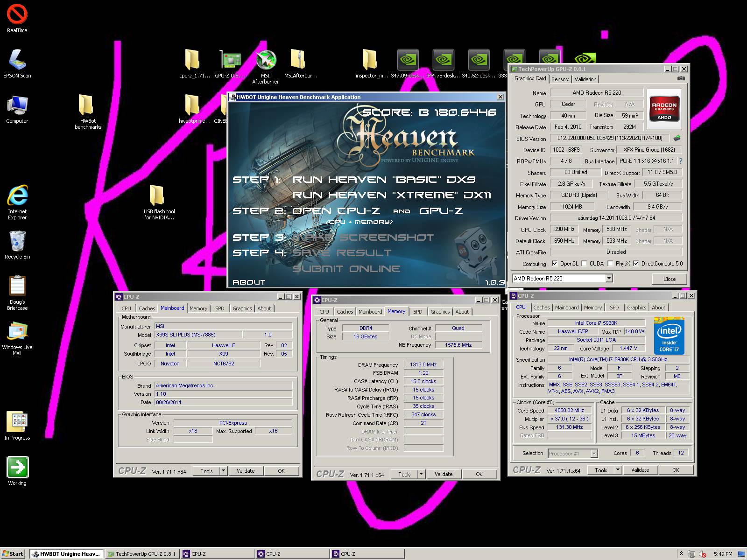The image size is (747, 560).
Task: Click Core Speed value 4858.02 MHz
Action: [x=569, y=410]
